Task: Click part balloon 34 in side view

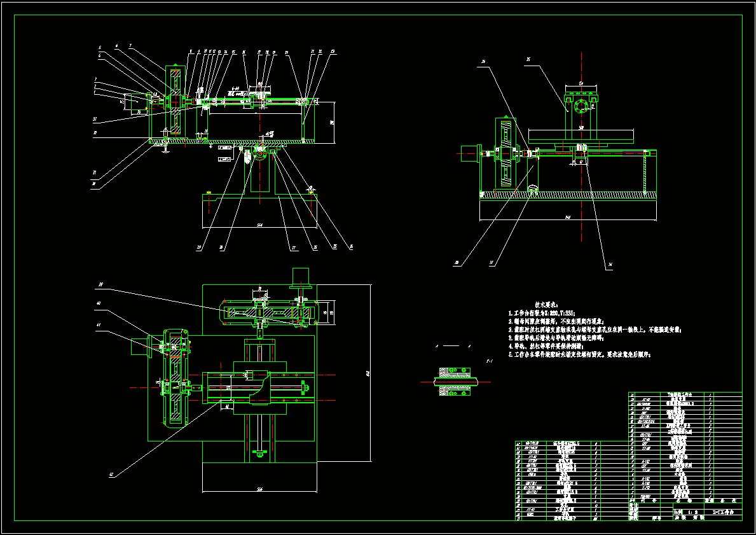Action: 610,265
